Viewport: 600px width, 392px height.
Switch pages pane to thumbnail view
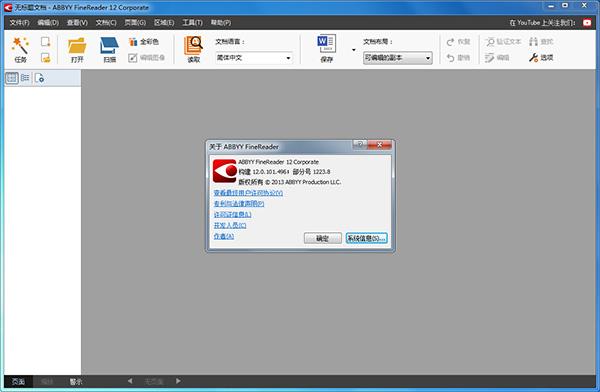12,78
